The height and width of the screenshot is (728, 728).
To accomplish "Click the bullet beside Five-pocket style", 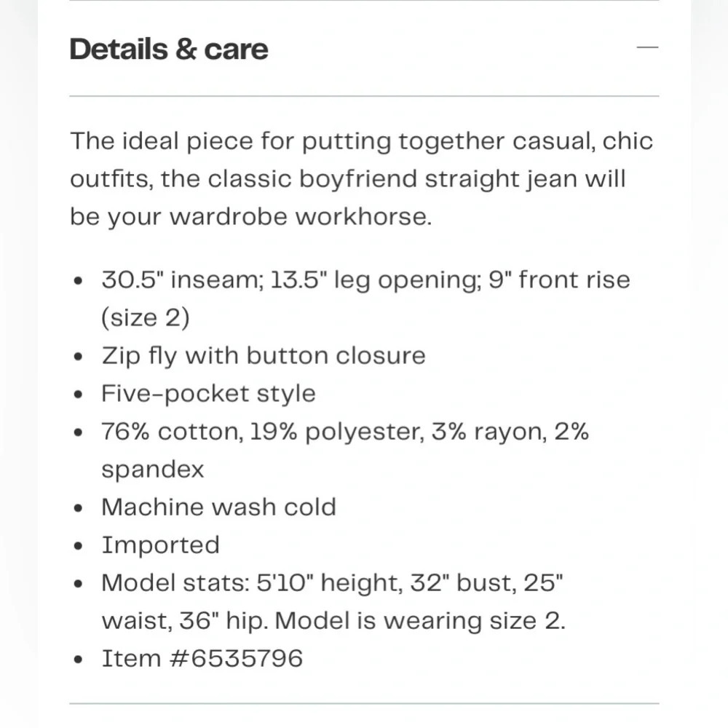I will point(78,395).
